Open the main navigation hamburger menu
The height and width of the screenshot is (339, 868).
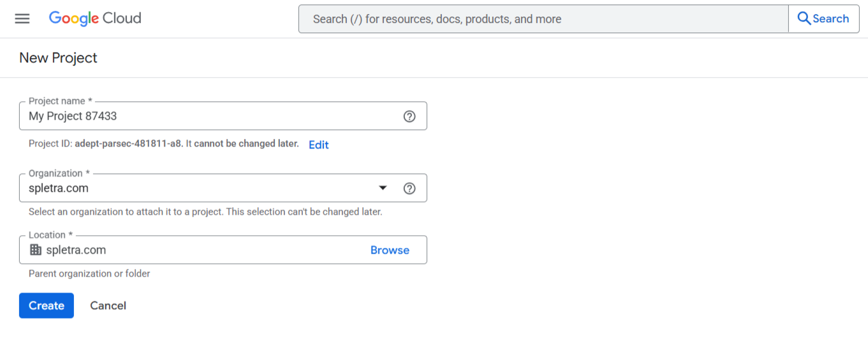tap(22, 18)
